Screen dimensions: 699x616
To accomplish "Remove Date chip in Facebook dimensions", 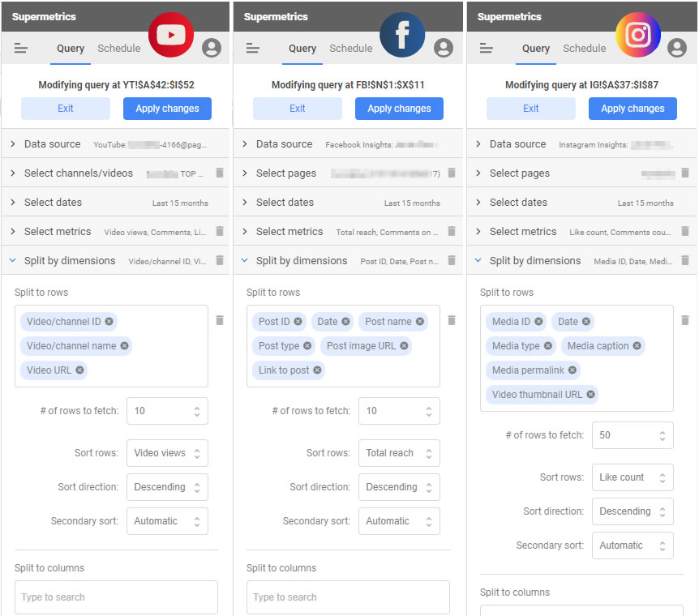I will [x=345, y=321].
